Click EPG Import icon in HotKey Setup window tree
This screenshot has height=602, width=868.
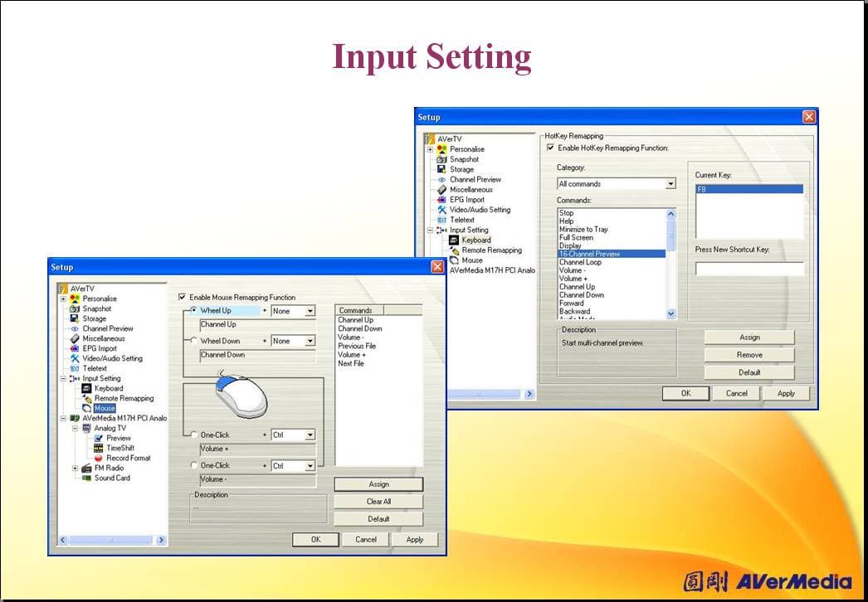[x=441, y=200]
